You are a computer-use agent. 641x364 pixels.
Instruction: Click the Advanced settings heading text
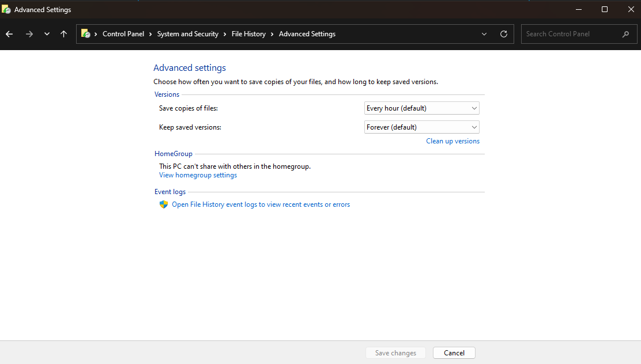(x=190, y=68)
